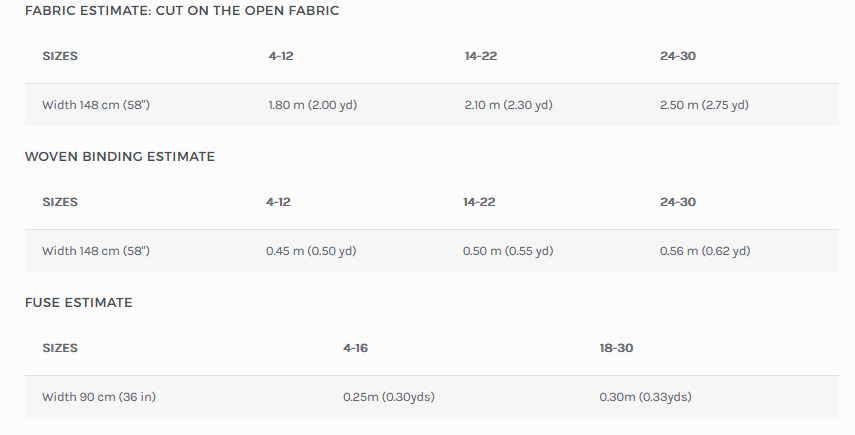This screenshot has height=435, width=855.
Task: Click the 4-16 size column header
Action: coord(355,348)
